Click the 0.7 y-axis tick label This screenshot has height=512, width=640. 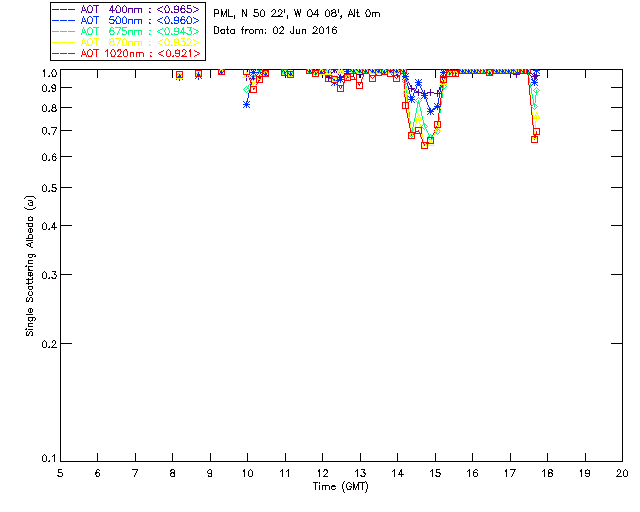(x=49, y=131)
